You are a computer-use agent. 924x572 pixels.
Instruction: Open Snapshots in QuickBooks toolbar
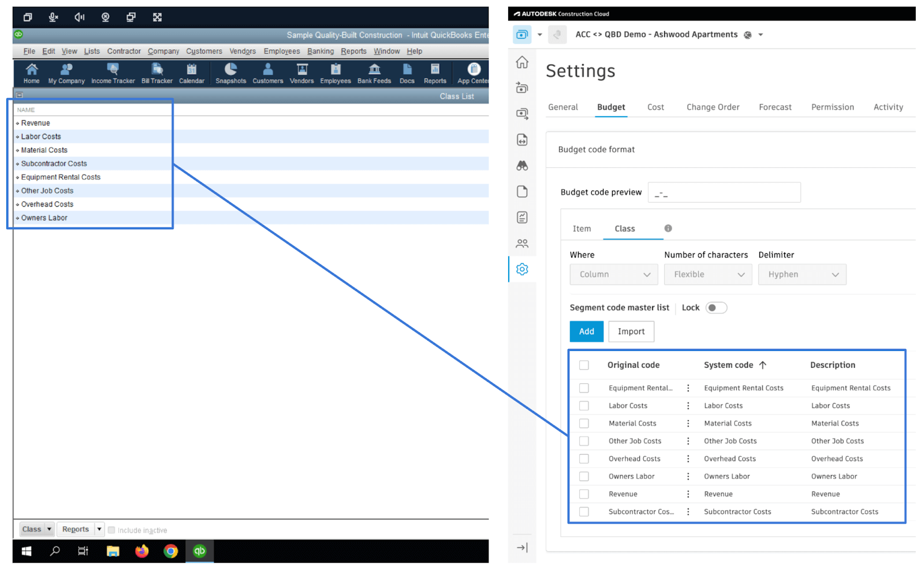coord(230,73)
